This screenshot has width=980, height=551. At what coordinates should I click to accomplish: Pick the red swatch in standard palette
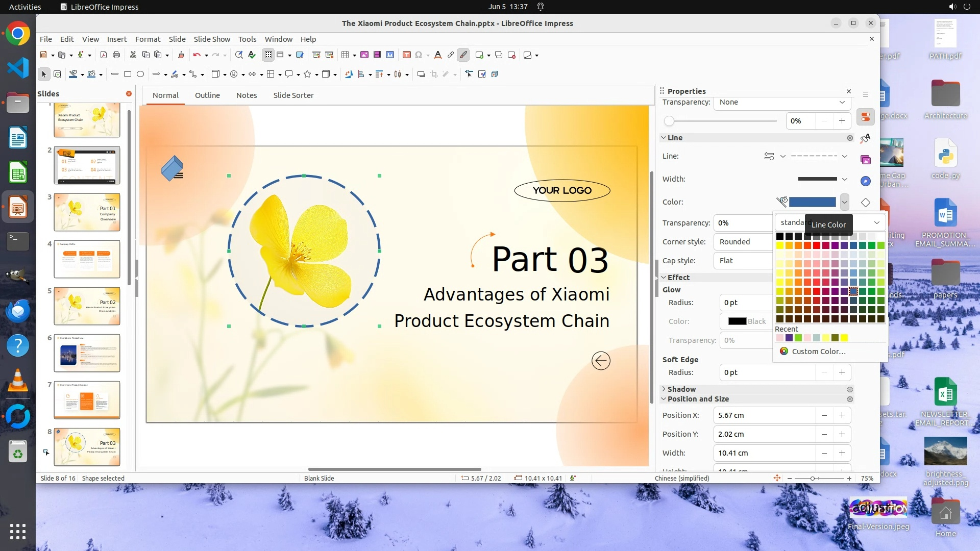pos(817,245)
